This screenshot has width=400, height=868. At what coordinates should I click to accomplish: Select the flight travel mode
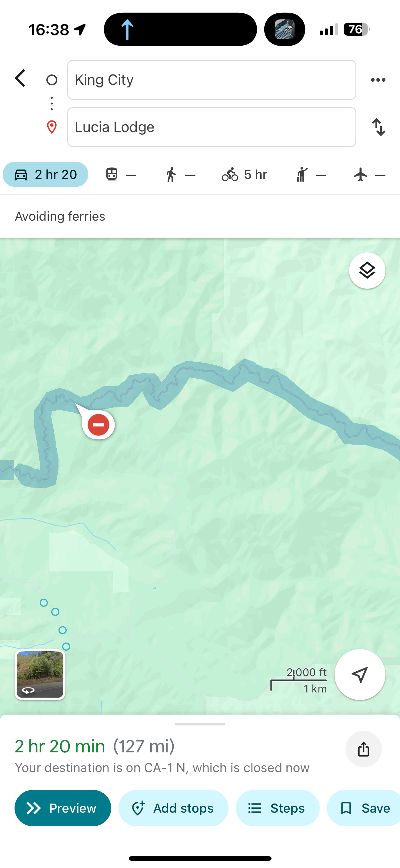tap(369, 175)
